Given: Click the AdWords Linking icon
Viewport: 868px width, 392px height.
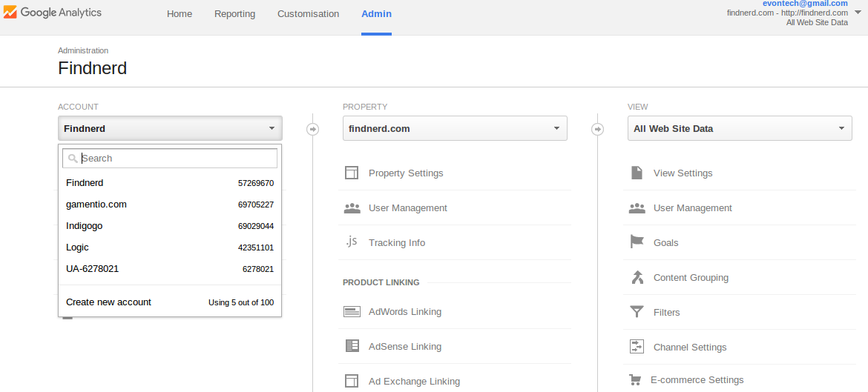Looking at the screenshot, I should click(352, 312).
